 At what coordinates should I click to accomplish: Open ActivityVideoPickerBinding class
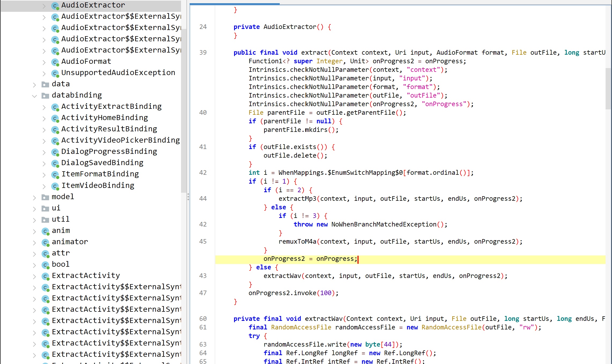tap(121, 140)
